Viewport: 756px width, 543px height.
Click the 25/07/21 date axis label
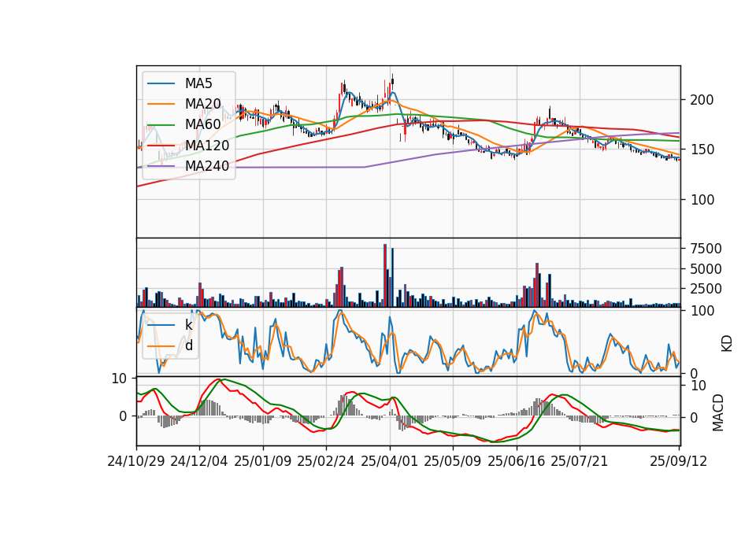click(580, 461)
